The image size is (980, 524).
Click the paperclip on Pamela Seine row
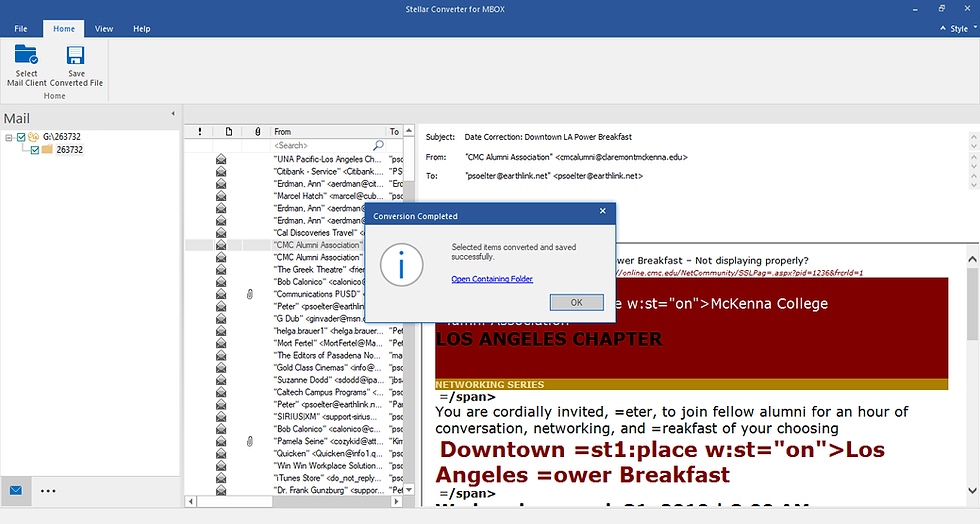click(x=250, y=441)
